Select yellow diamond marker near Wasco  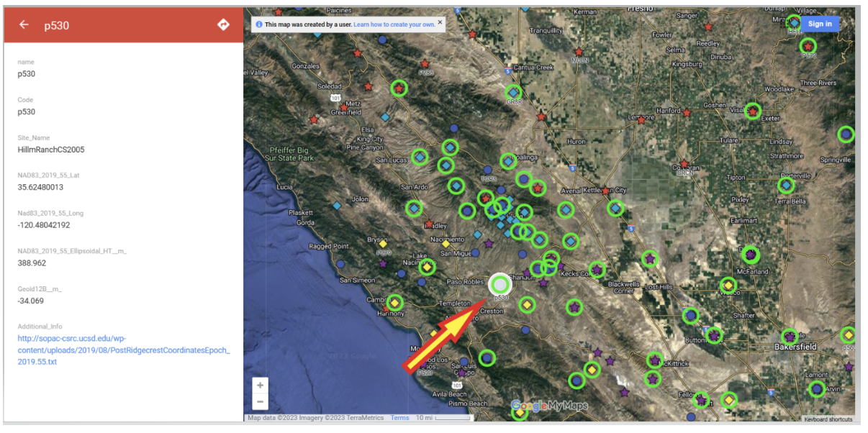[x=728, y=285]
